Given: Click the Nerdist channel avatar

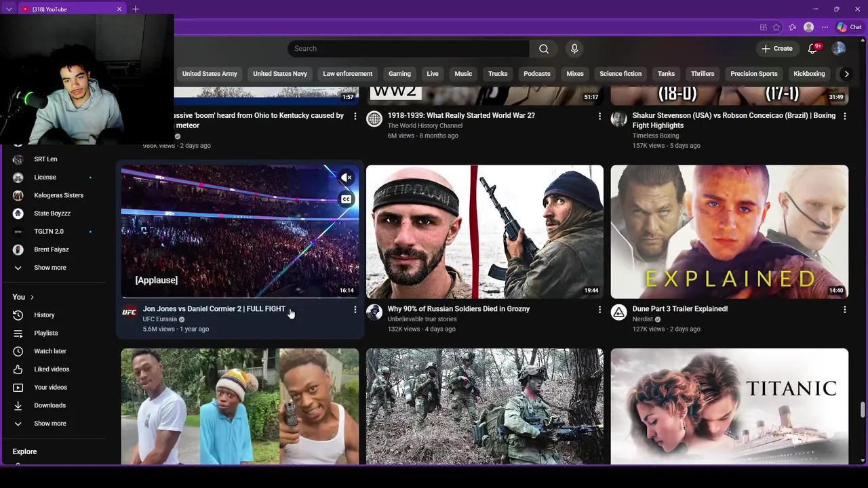Looking at the screenshot, I should 618,312.
